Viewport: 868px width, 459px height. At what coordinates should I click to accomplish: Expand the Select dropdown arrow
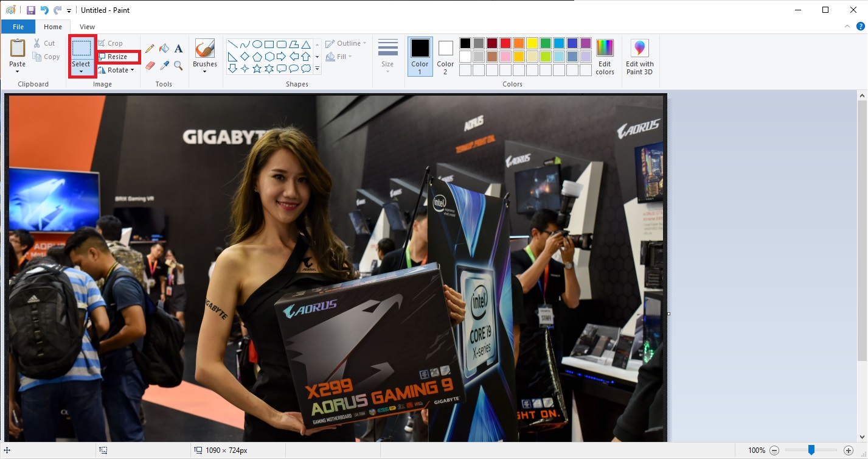(x=81, y=72)
